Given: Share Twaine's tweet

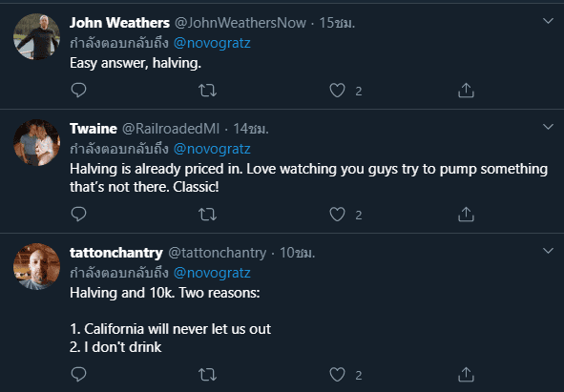Looking at the screenshot, I should [466, 214].
